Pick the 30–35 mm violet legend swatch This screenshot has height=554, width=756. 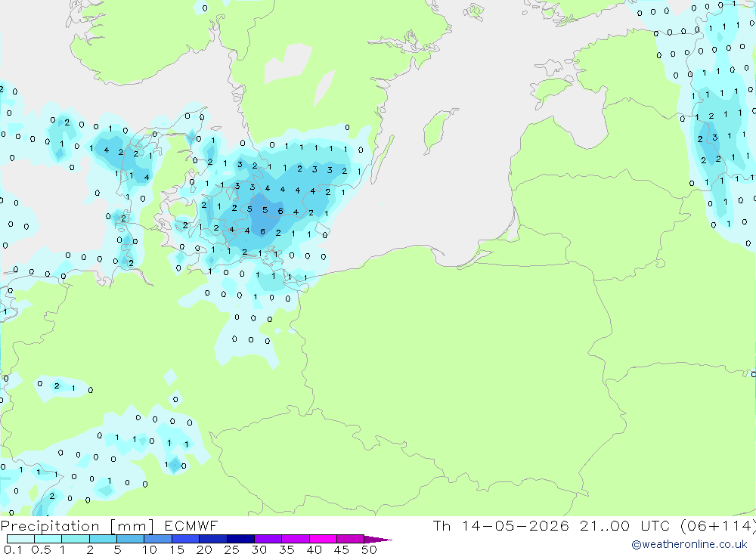click(x=268, y=539)
